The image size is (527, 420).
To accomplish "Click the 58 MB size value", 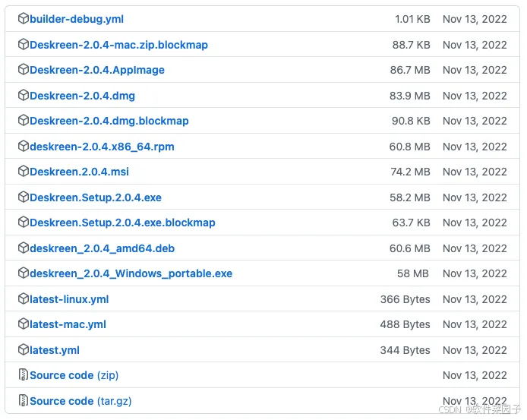I will (413, 273).
